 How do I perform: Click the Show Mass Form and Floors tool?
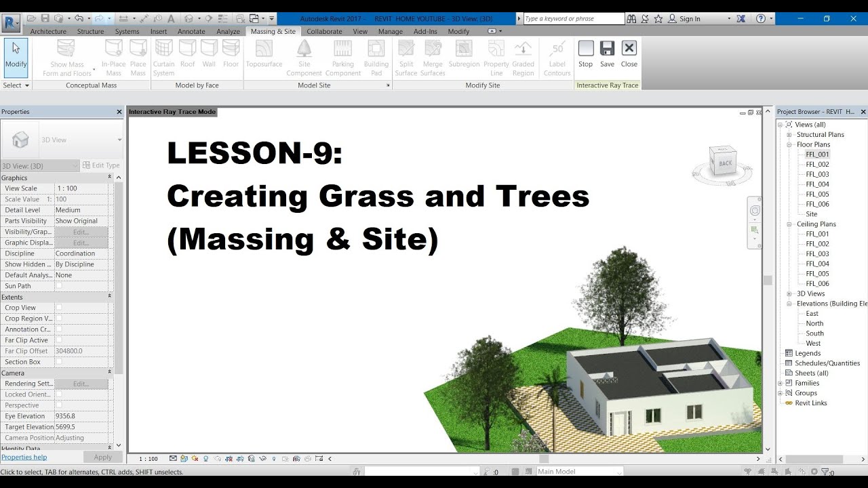(66, 58)
